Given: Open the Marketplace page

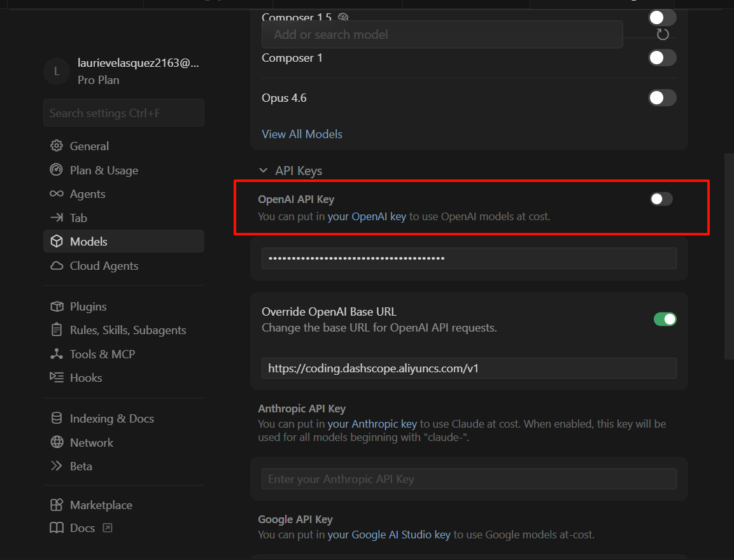Looking at the screenshot, I should (124, 505).
